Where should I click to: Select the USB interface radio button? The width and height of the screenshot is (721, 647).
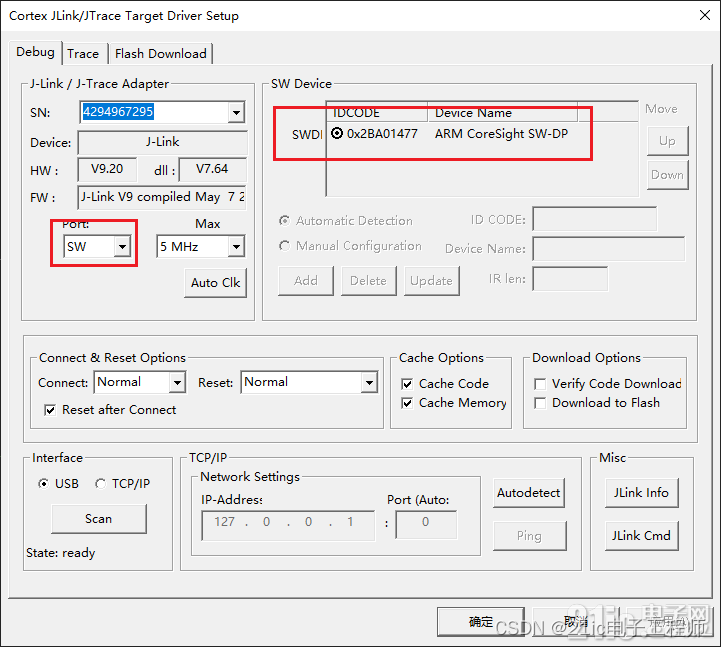43,484
